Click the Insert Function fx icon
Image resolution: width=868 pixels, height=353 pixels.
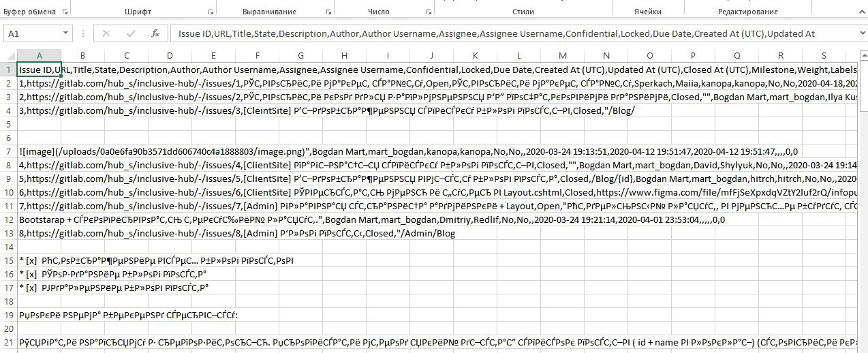155,33
